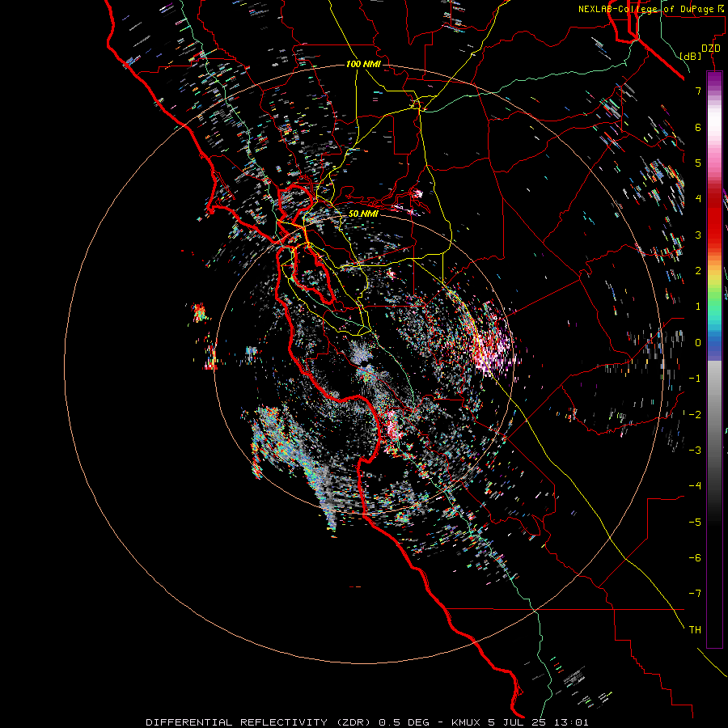Screen dimensions: 728x728
Task: Click the "-4" value on color scale
Action: pos(695,485)
